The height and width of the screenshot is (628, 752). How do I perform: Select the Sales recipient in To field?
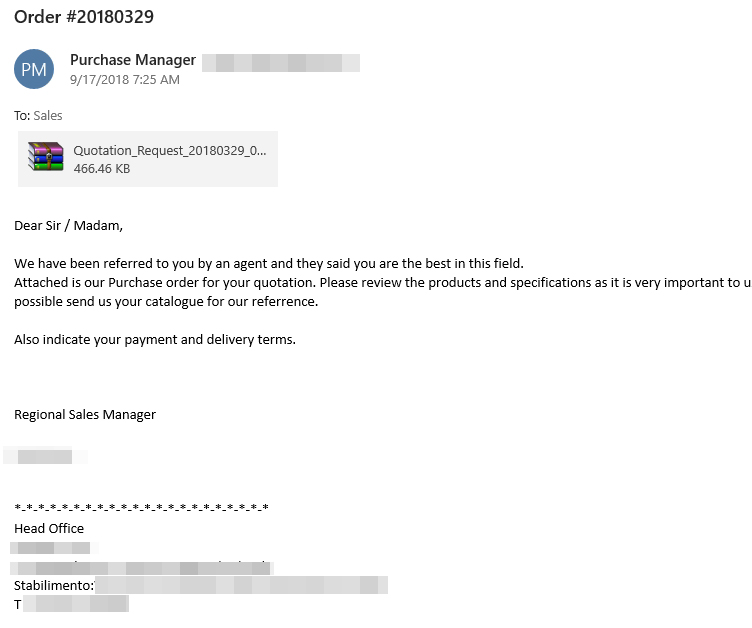point(48,116)
